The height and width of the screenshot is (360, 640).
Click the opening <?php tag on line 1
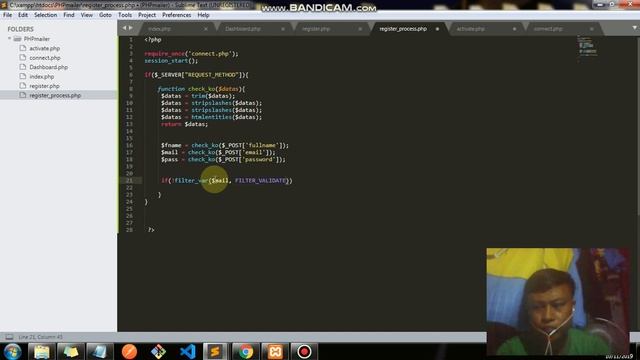click(153, 40)
